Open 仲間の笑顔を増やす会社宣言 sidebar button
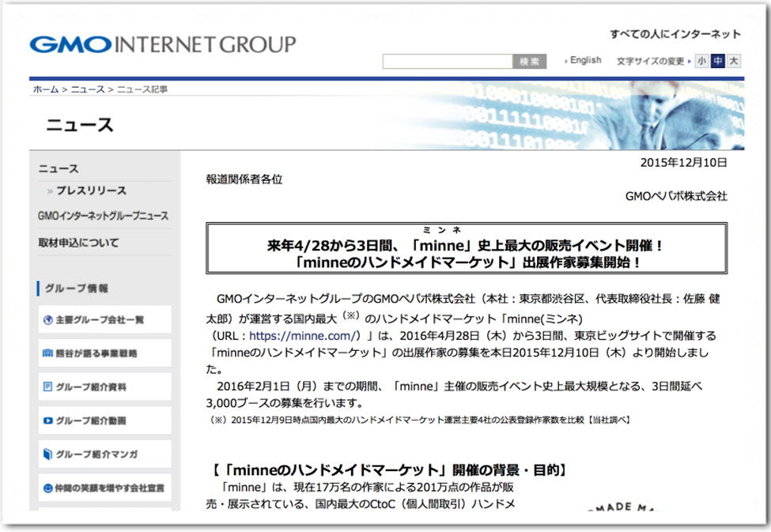 click(x=104, y=488)
